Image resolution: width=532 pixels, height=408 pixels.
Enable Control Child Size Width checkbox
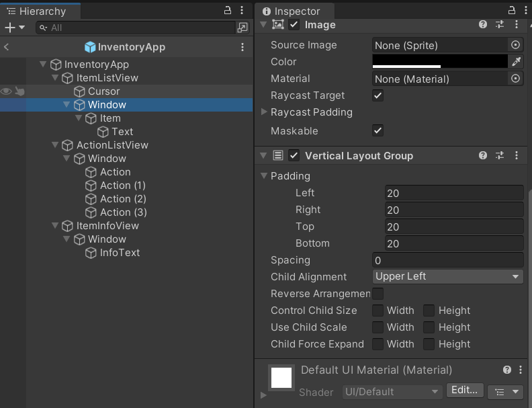click(x=378, y=311)
